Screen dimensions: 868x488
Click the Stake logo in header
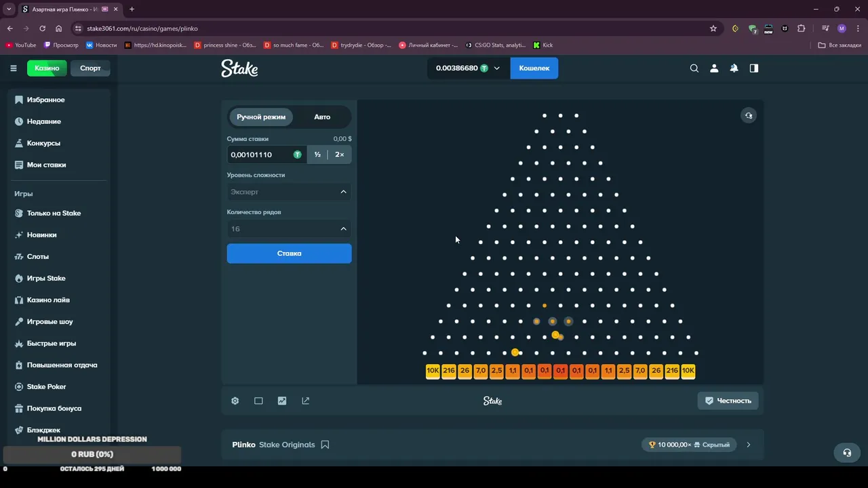239,68
